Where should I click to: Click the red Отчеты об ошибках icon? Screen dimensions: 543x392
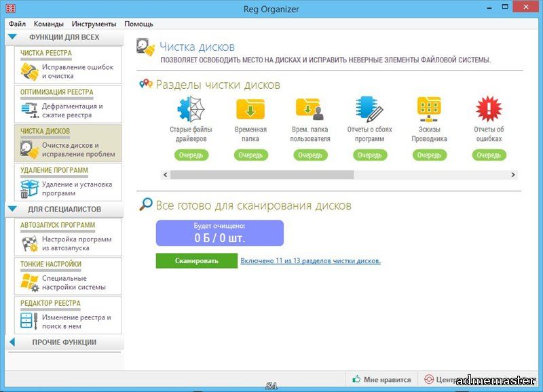tap(488, 109)
